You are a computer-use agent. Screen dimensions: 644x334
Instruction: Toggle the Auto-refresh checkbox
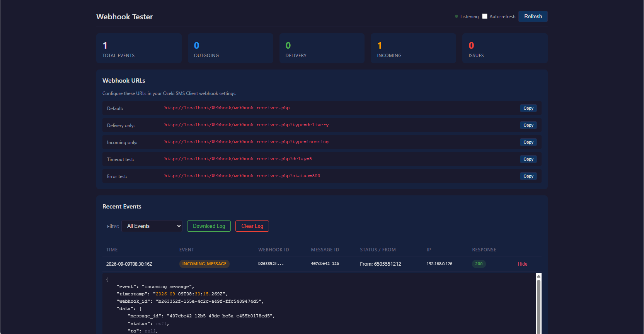point(485,16)
